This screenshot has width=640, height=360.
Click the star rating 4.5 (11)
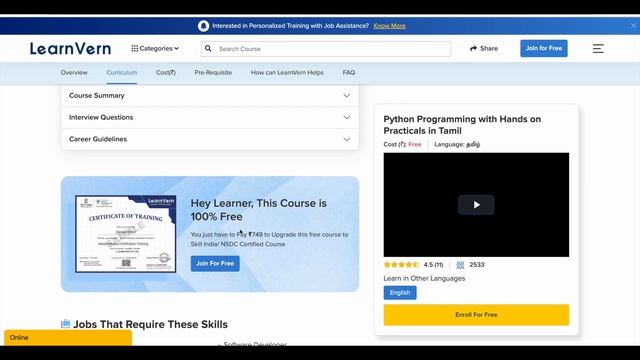(413, 264)
